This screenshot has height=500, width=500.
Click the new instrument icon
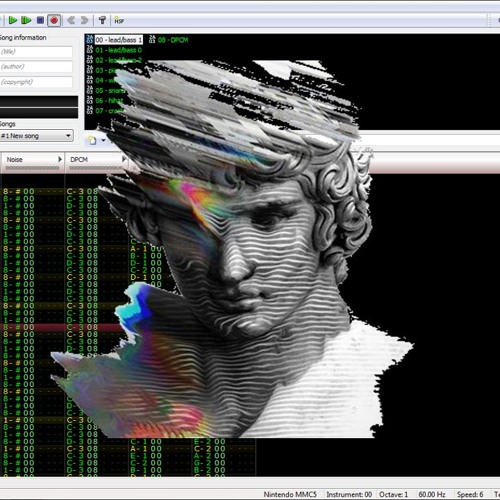pyautogui.click(x=92, y=140)
